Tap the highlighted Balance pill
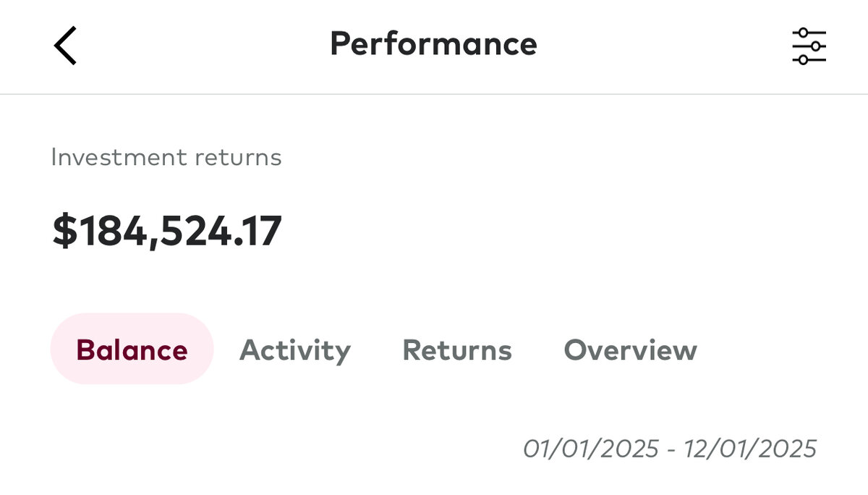The height and width of the screenshot is (495, 868). [132, 350]
